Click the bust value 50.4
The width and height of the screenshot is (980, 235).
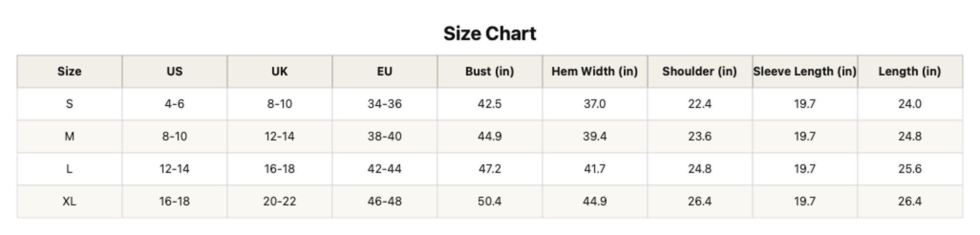490,201
